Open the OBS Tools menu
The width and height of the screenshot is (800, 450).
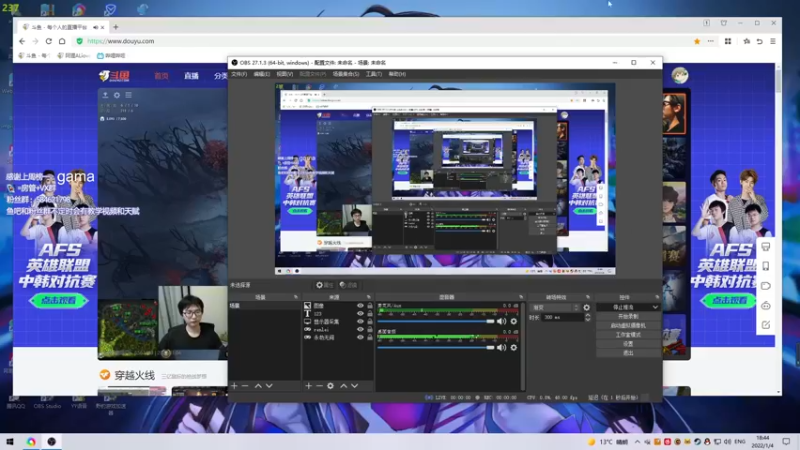(x=374, y=74)
